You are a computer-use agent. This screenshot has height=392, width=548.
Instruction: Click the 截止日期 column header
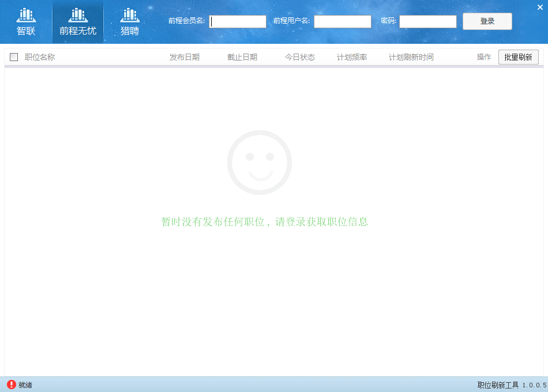click(242, 57)
